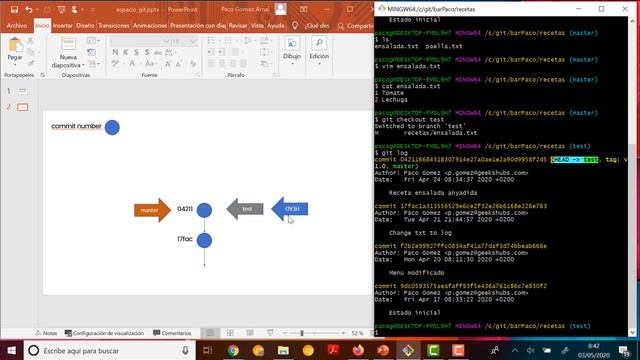This screenshot has width=640, height=360.
Task: Click the Pegar paste icon
Action: coord(15,45)
